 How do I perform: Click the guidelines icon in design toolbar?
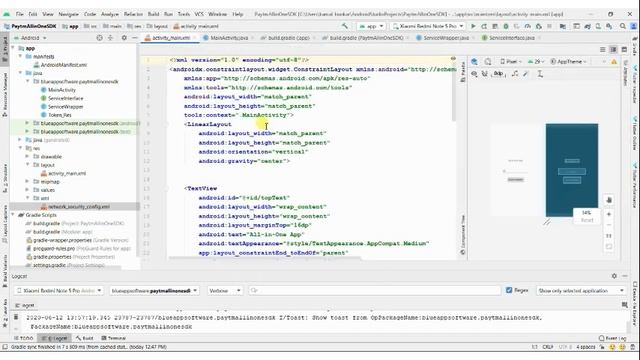(540, 74)
